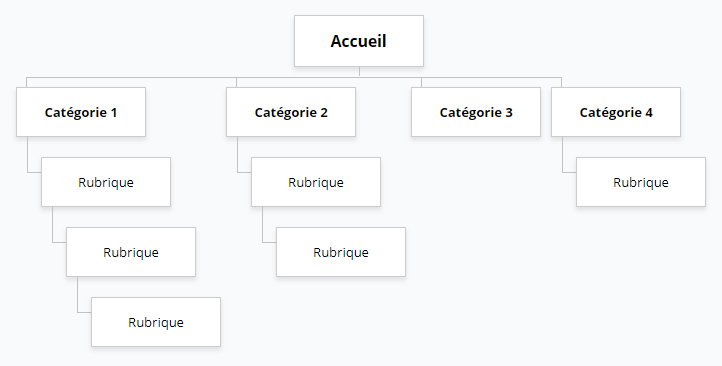Select the nested Rubrique in Catégorie 2 branch
This screenshot has width=722, height=366.
tap(341, 252)
